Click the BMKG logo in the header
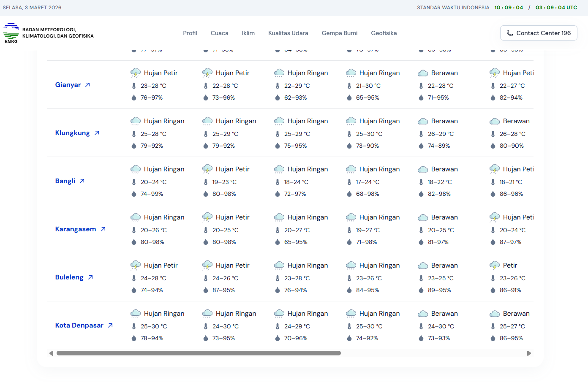Screen dimensions: 588x382 tap(11, 33)
